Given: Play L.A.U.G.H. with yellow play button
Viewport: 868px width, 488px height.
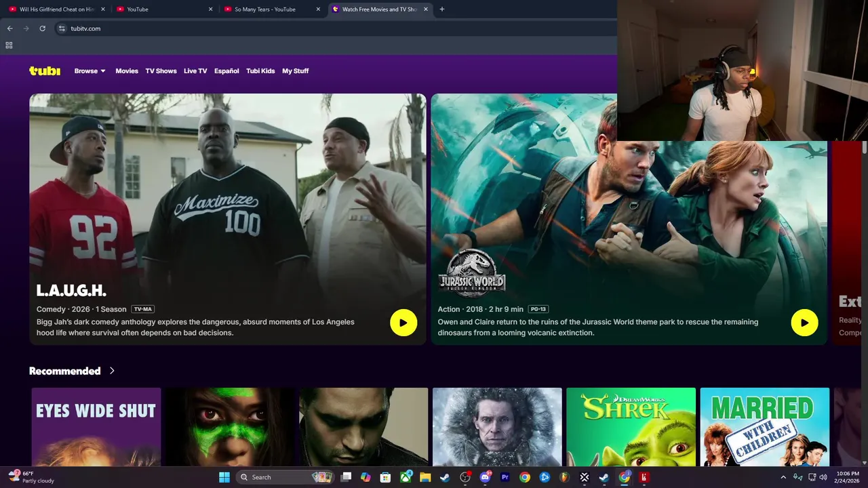Looking at the screenshot, I should [403, 323].
